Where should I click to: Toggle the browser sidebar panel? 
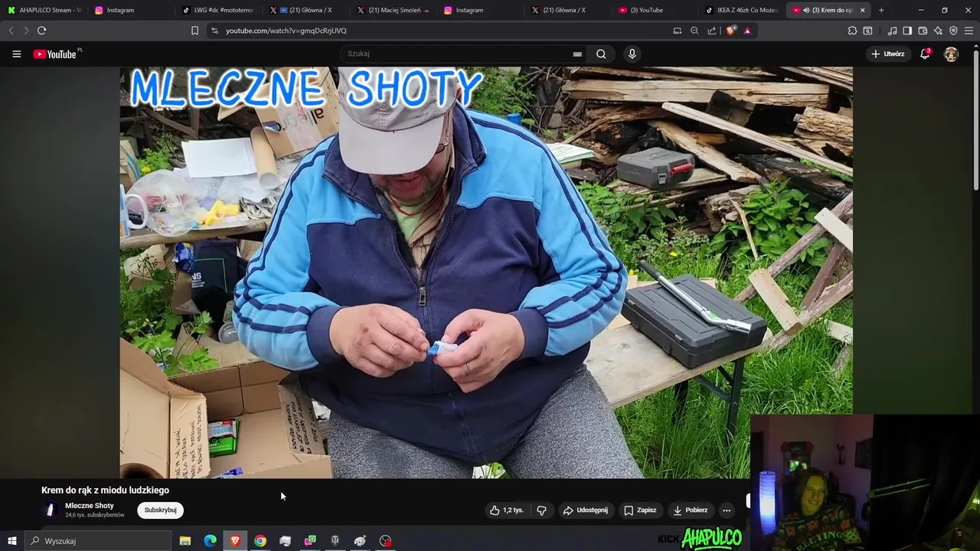click(x=907, y=31)
